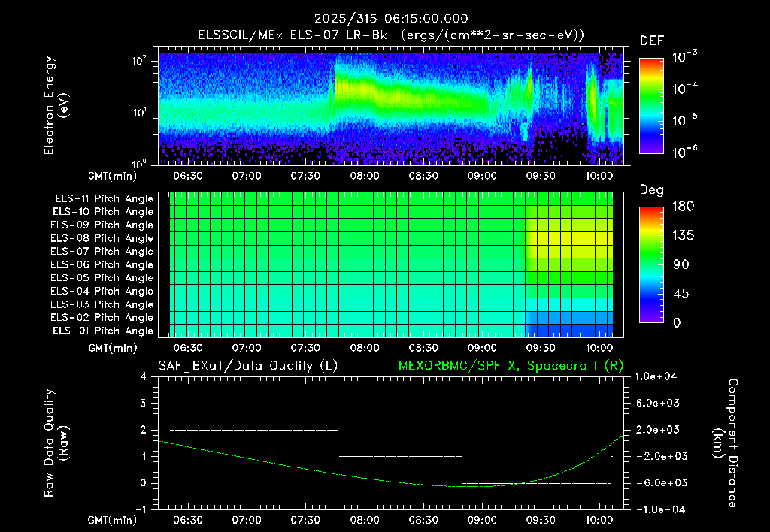Click the quality level 0 line segment
The image size is (770, 532).
pos(536,483)
